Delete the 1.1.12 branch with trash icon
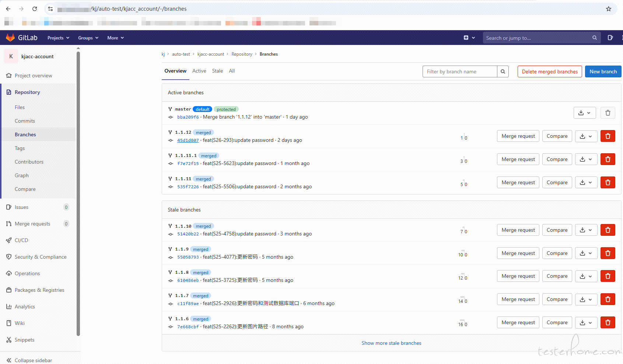 [608, 136]
